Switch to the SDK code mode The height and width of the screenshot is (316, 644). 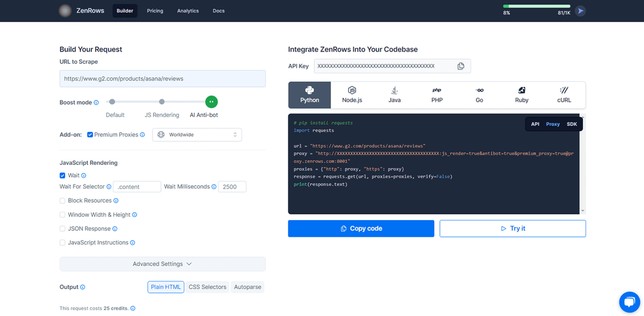[572, 124]
